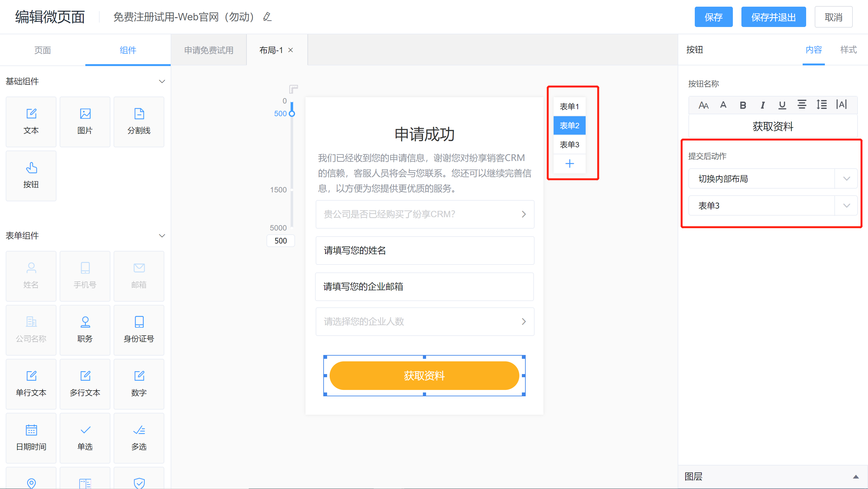Click the 取消 cancel button
Screen dimensions: 868x489
click(x=833, y=17)
